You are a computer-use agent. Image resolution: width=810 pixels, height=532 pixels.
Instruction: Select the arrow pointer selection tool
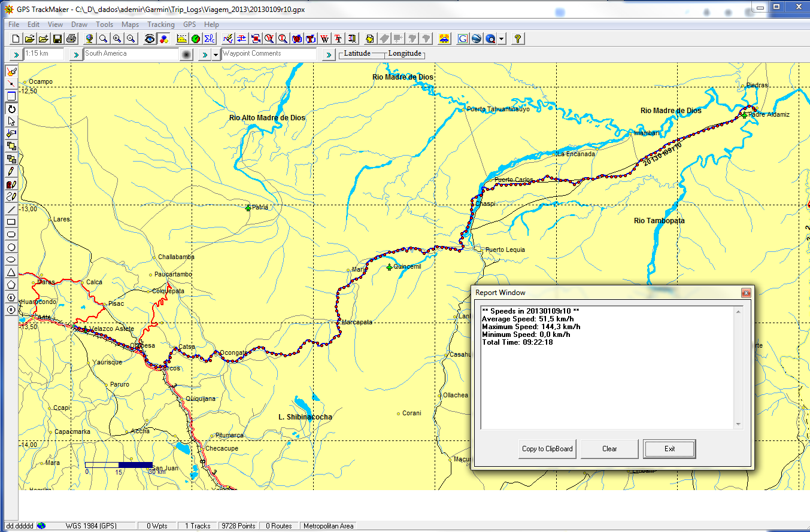pyautogui.click(x=11, y=121)
